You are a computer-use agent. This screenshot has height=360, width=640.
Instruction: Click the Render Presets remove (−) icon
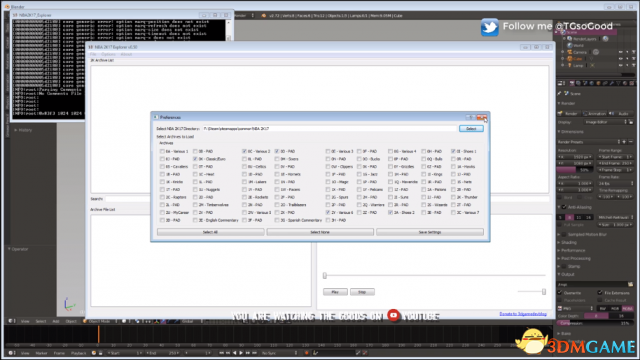(x=631, y=142)
